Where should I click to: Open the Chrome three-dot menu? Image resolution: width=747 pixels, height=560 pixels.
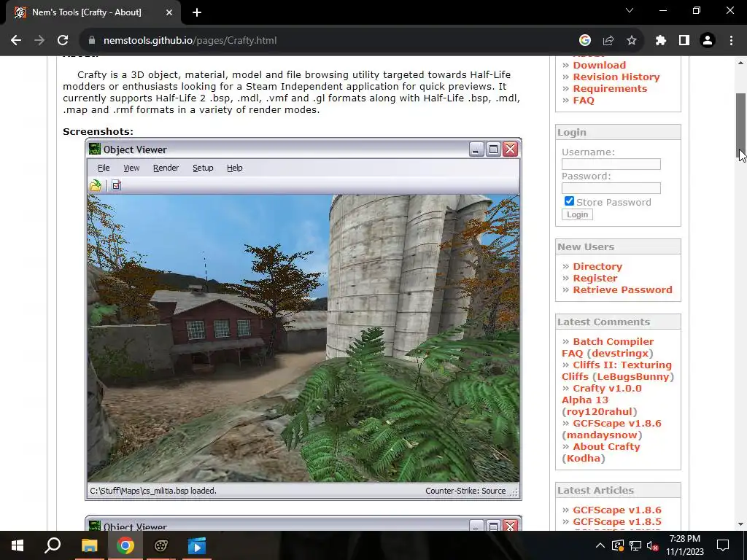pyautogui.click(x=731, y=41)
